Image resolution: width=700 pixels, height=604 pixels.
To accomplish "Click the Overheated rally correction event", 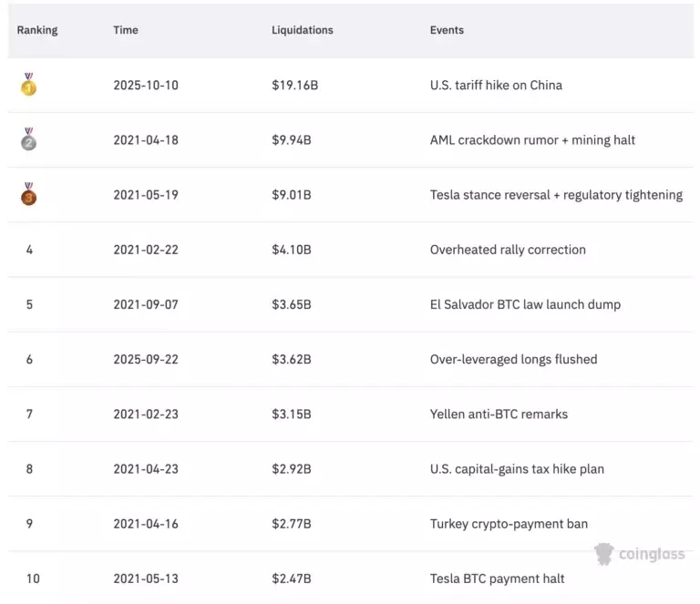I will [508, 250].
